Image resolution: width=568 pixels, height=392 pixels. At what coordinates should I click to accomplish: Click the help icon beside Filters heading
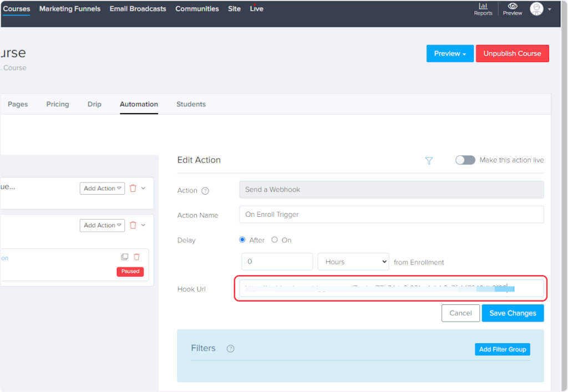(231, 349)
